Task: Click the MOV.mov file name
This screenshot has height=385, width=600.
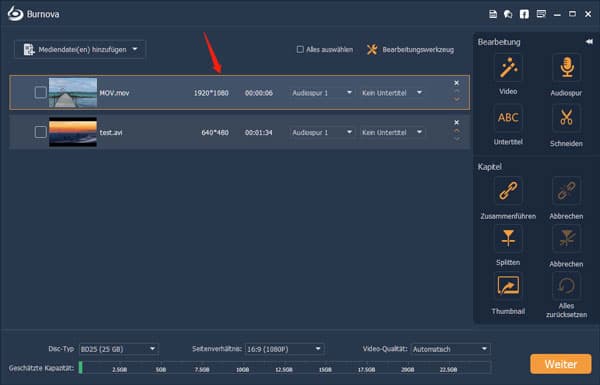Action: [x=114, y=93]
